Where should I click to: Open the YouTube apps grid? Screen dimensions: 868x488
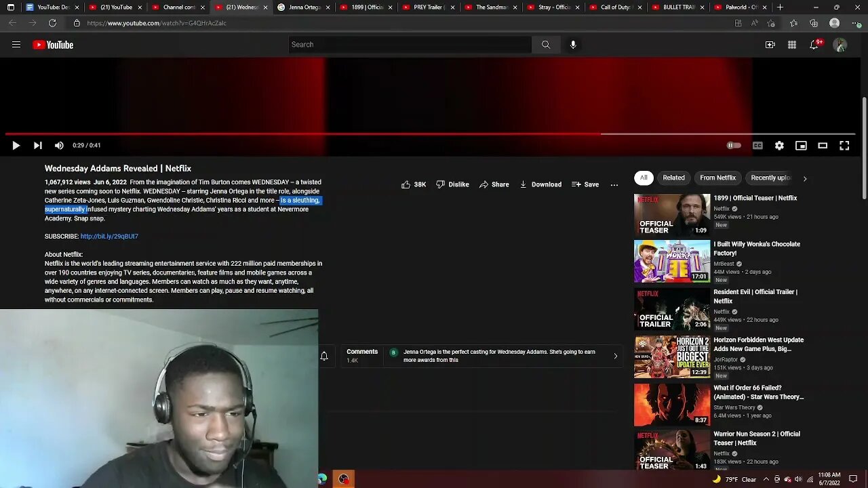[792, 45]
